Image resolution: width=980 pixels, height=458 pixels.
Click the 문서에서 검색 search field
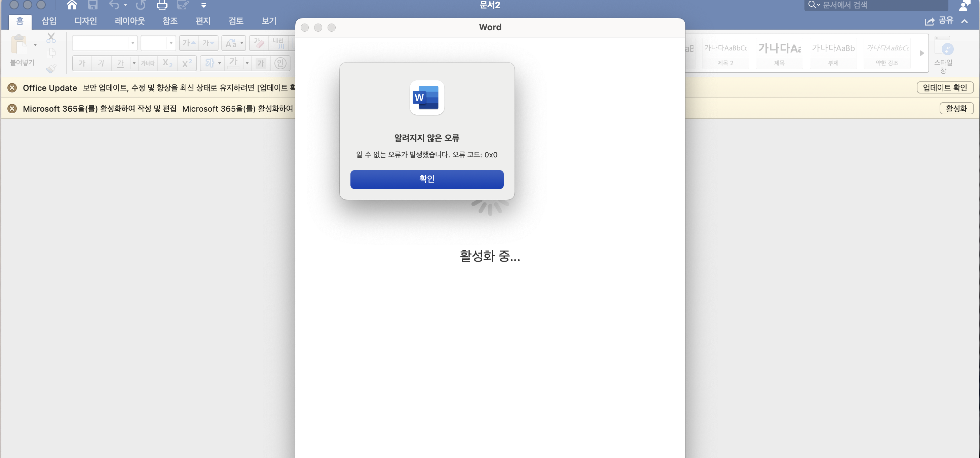coord(876,5)
